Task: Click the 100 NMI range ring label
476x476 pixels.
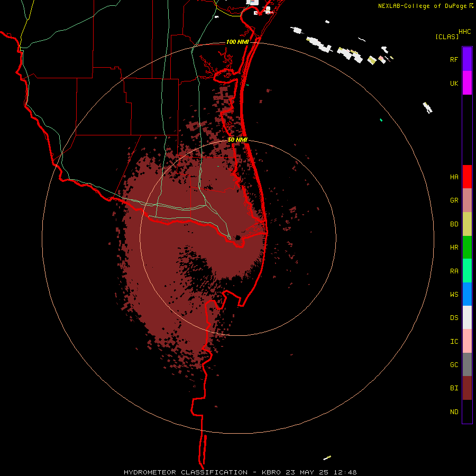Action: click(x=237, y=42)
